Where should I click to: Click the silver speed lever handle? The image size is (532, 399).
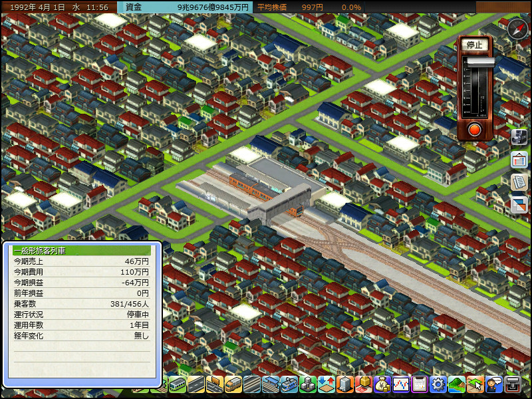point(480,62)
